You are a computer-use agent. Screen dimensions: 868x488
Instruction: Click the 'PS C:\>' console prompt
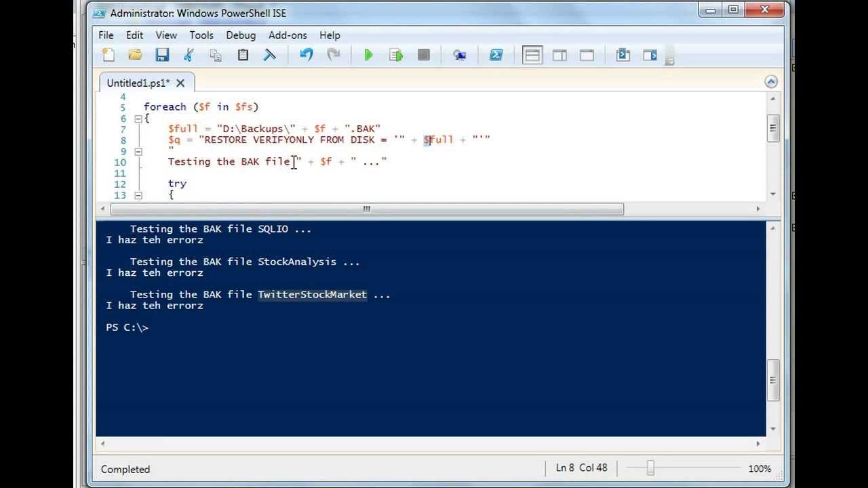pos(127,327)
